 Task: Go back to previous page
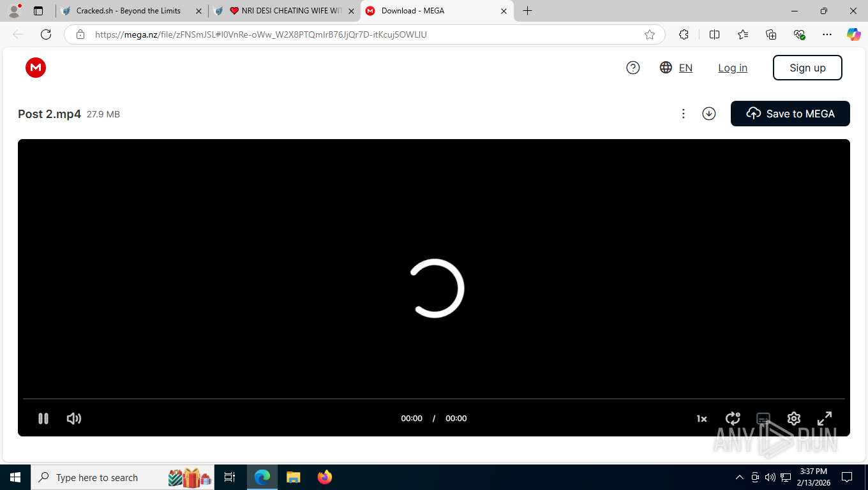tap(18, 34)
